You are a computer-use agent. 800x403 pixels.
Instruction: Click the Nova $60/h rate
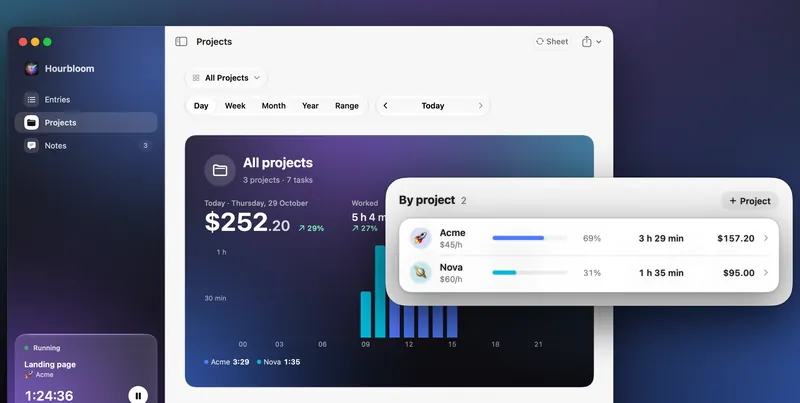coord(451,280)
